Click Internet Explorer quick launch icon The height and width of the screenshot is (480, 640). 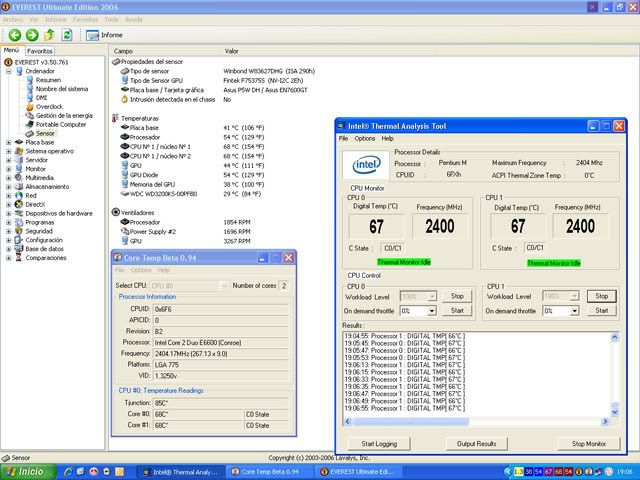point(68,472)
